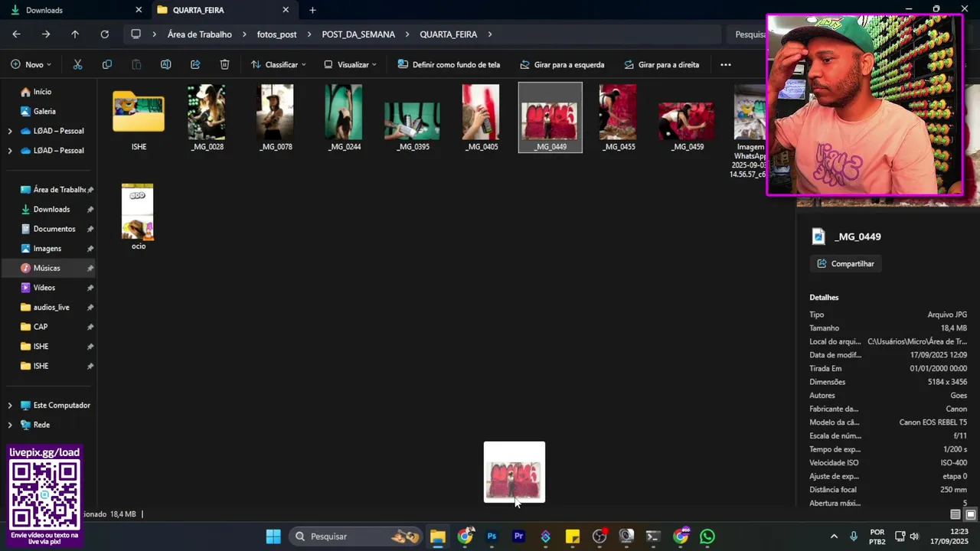Open WhatsApp from the taskbar

click(707, 536)
